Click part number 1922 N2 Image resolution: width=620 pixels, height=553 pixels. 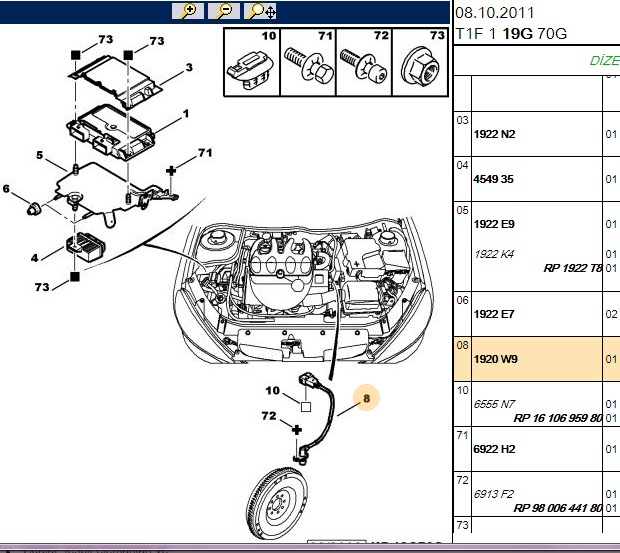point(494,134)
